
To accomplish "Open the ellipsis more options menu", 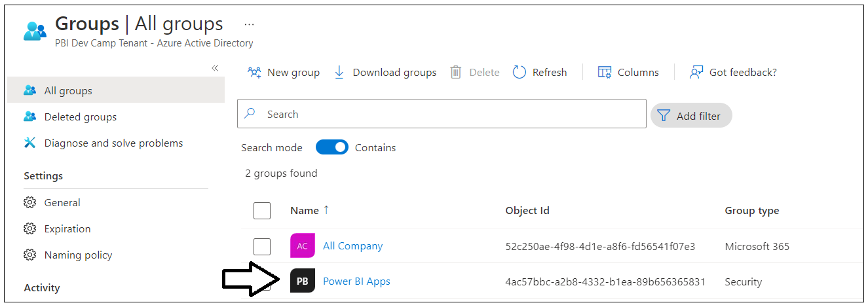I will 249,24.
